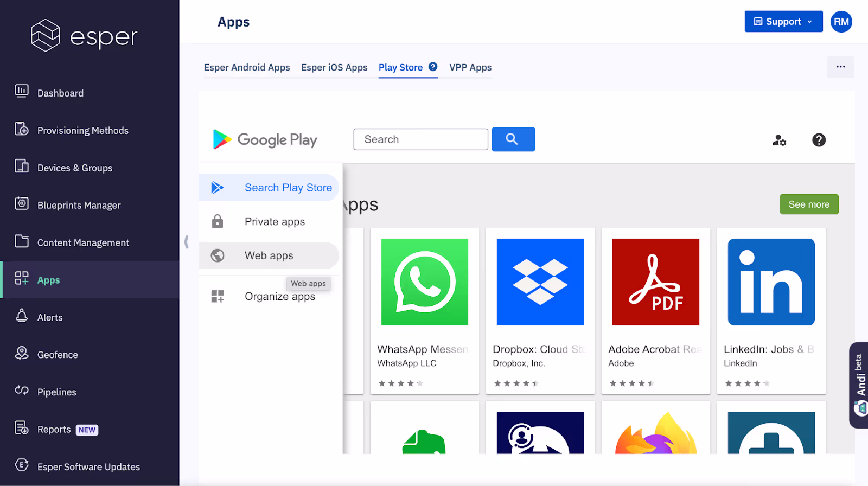Switch to VPP Apps tab

point(470,67)
